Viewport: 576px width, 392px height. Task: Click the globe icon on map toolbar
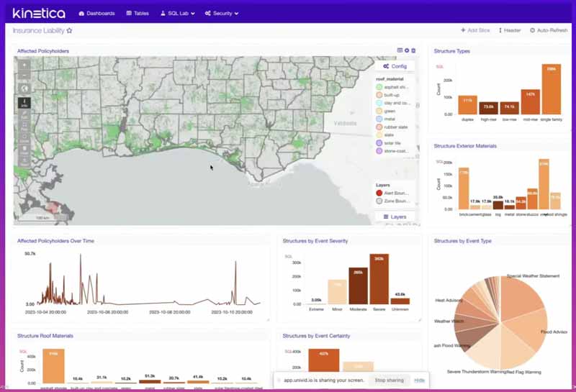click(24, 88)
